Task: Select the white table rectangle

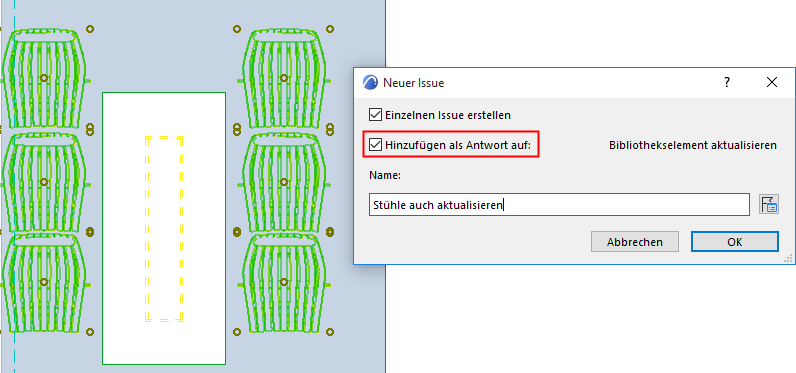Action: pyautogui.click(x=164, y=228)
